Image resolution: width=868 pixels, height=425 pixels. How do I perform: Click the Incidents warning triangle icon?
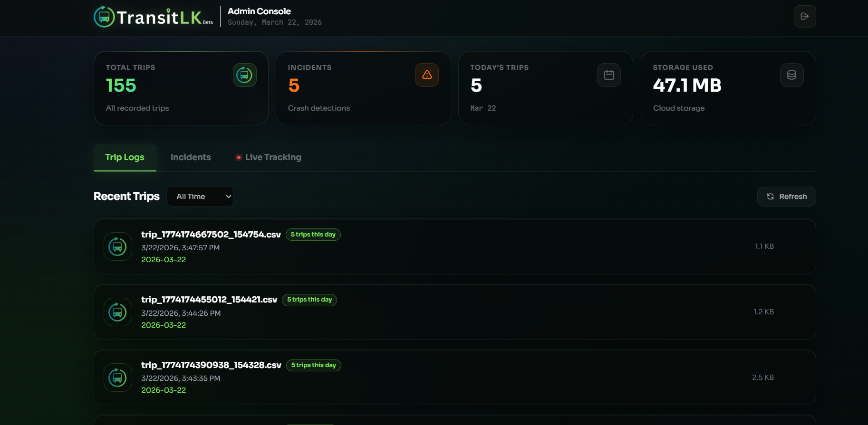point(426,75)
